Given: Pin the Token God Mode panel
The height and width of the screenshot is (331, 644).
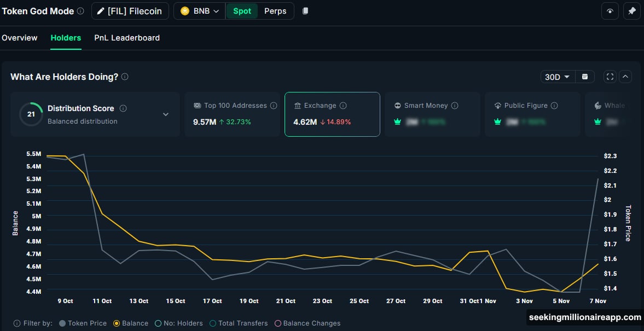Looking at the screenshot, I should coord(632,10).
